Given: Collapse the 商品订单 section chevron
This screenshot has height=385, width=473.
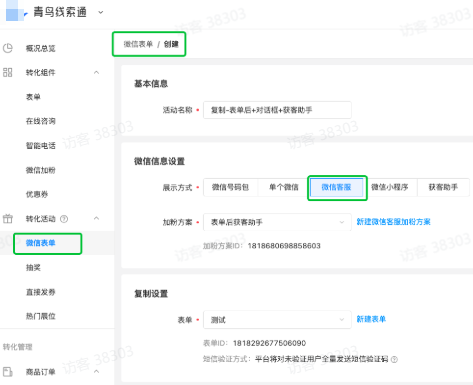Looking at the screenshot, I should click(97, 371).
